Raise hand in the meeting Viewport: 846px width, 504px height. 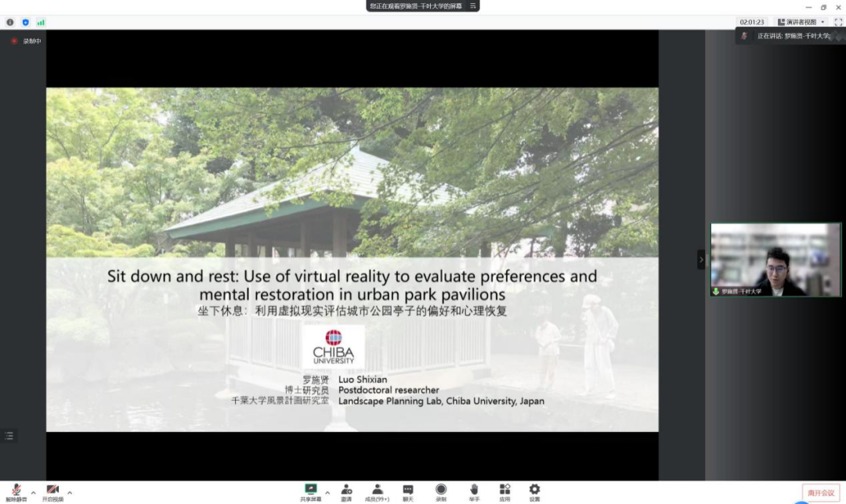[x=474, y=491]
